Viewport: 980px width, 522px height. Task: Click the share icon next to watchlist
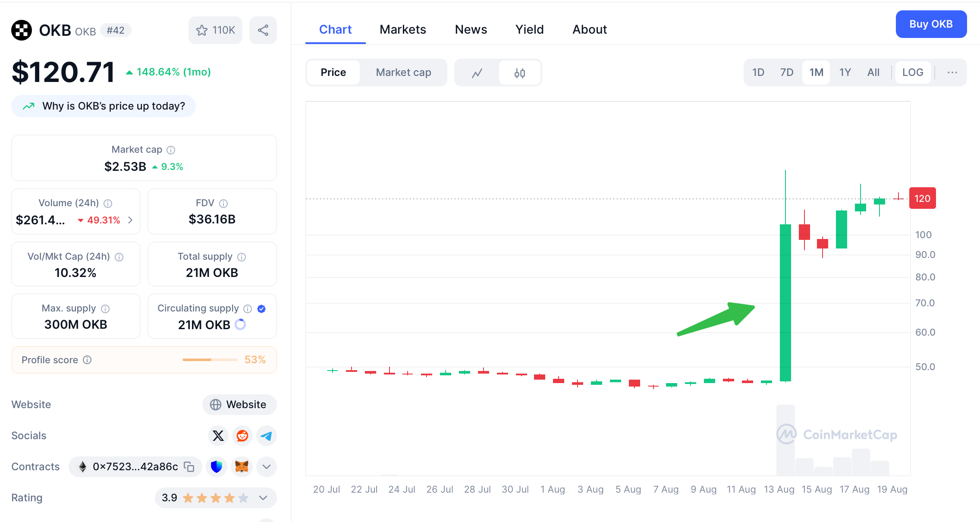tap(263, 30)
